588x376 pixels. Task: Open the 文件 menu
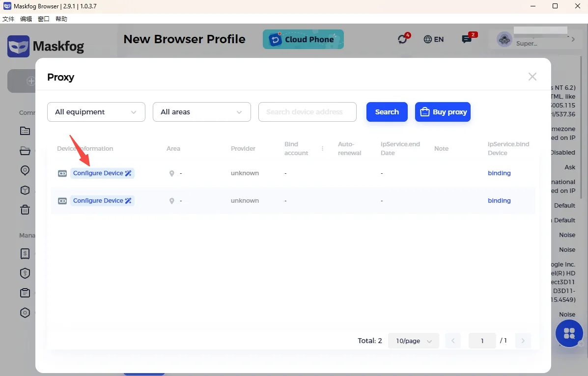pyautogui.click(x=8, y=19)
